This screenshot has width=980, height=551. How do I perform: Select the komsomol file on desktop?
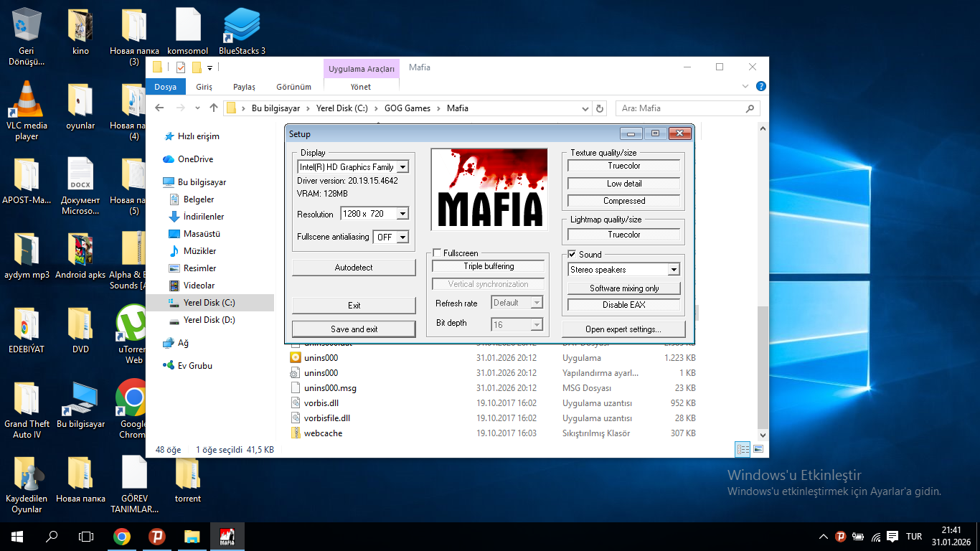tap(188, 32)
